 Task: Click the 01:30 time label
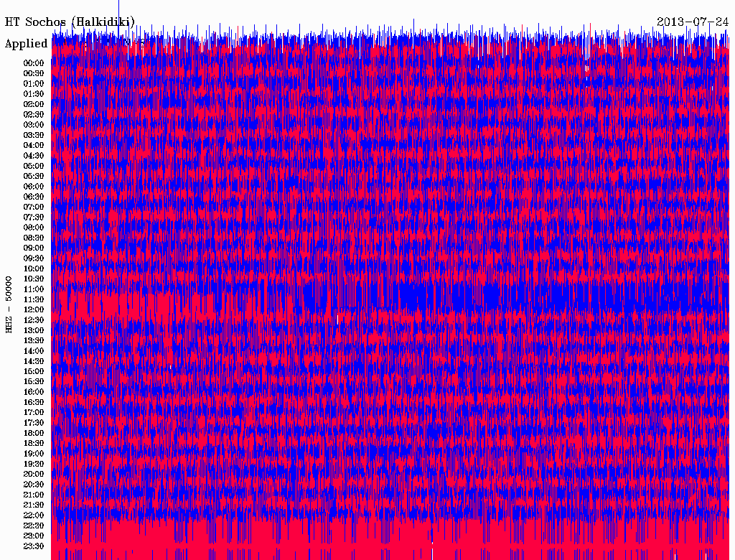(x=34, y=94)
